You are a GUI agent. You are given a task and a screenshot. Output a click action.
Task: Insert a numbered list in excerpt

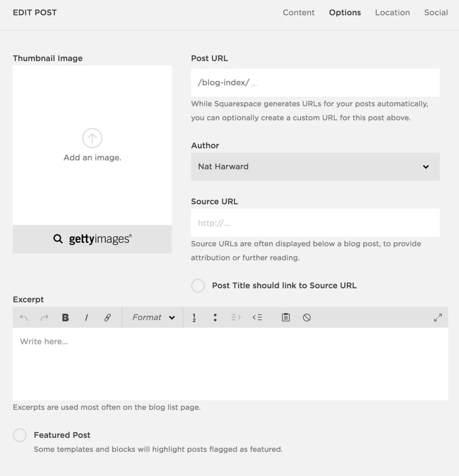click(x=194, y=317)
